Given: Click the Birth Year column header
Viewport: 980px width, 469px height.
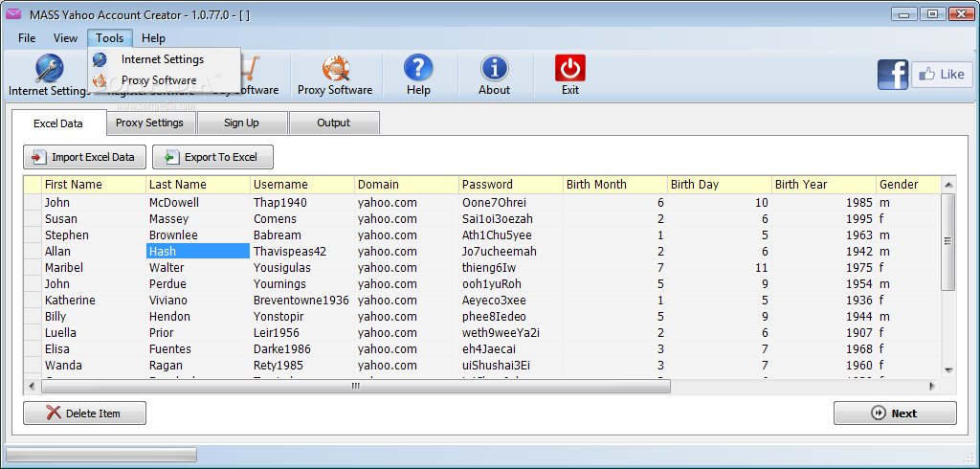Looking at the screenshot, I should [x=824, y=185].
